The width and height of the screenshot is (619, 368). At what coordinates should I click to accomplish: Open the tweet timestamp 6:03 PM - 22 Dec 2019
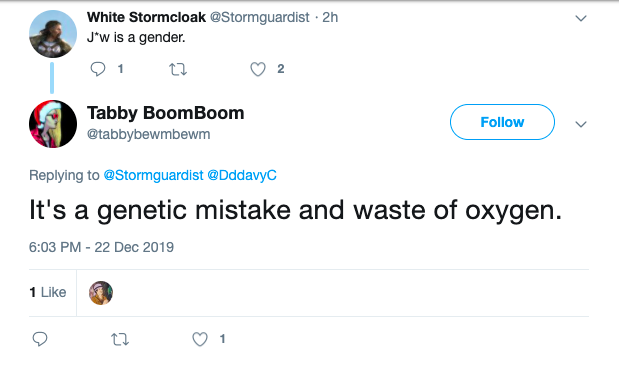(101, 247)
